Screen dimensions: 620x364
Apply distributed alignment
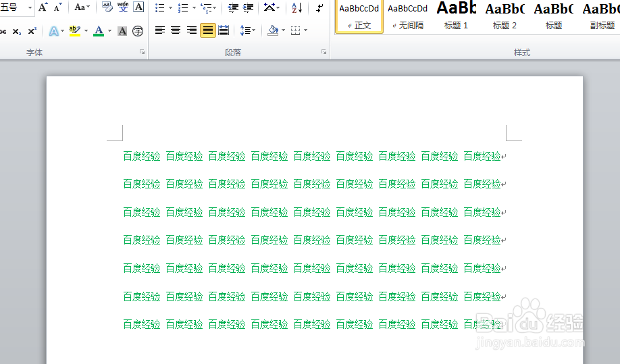[224, 30]
